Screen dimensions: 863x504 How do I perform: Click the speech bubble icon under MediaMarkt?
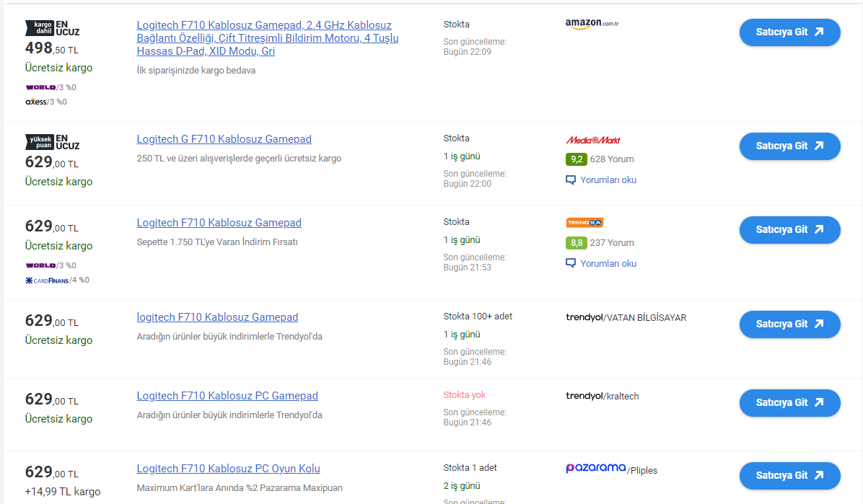coord(571,180)
